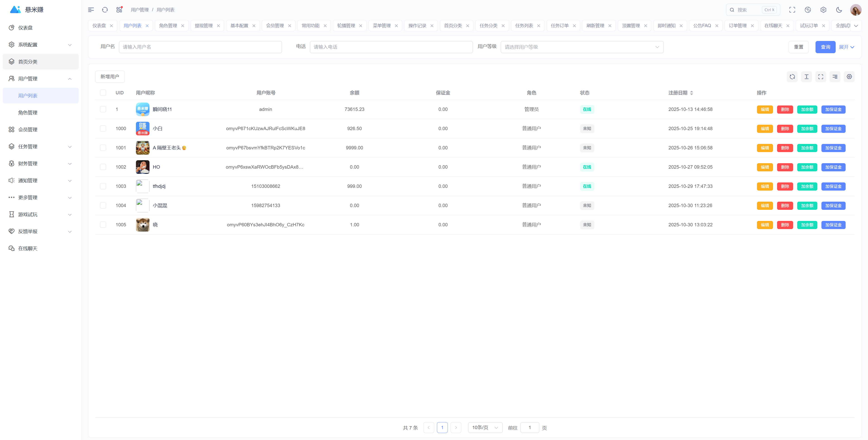Refresh the table with the toolbar reload icon
868x440 pixels.
pyautogui.click(x=792, y=77)
